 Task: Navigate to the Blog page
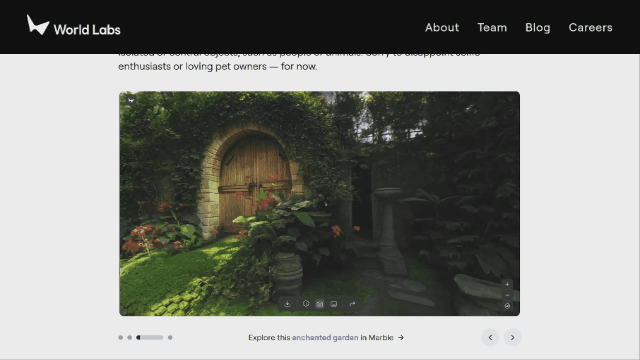(x=538, y=27)
